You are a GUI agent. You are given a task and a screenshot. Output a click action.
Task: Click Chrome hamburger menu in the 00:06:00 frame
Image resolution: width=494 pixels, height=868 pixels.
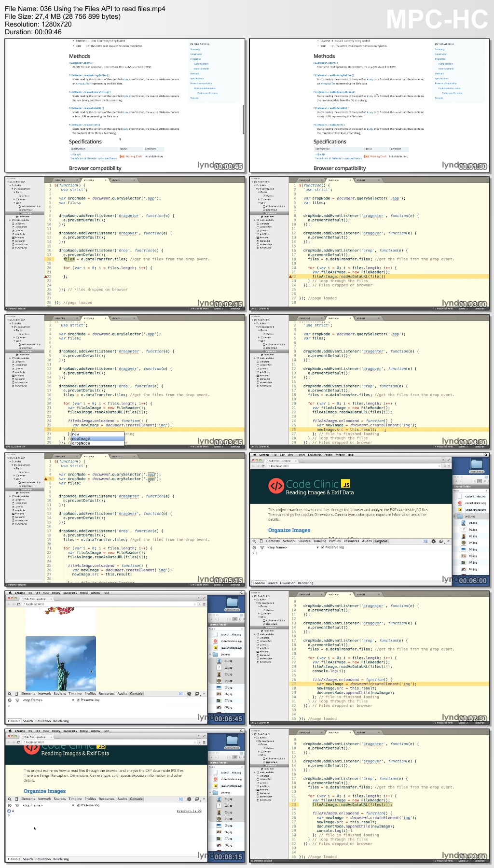[x=449, y=466]
